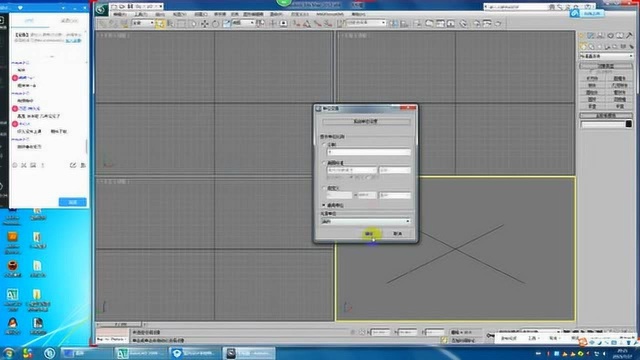The width and height of the screenshot is (640, 360).
Task: Open the Utilities hammer panel tab
Action: coord(629,36)
